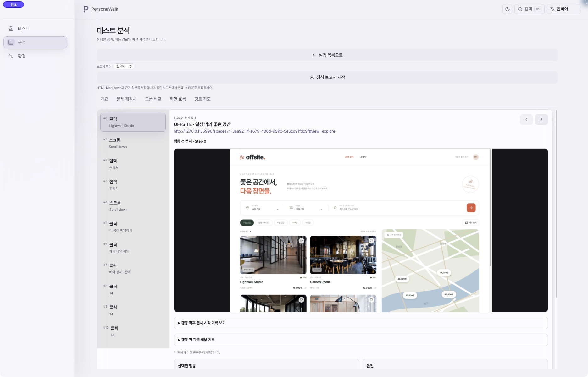Select 분석 chart icon in sidebar

[11, 42]
